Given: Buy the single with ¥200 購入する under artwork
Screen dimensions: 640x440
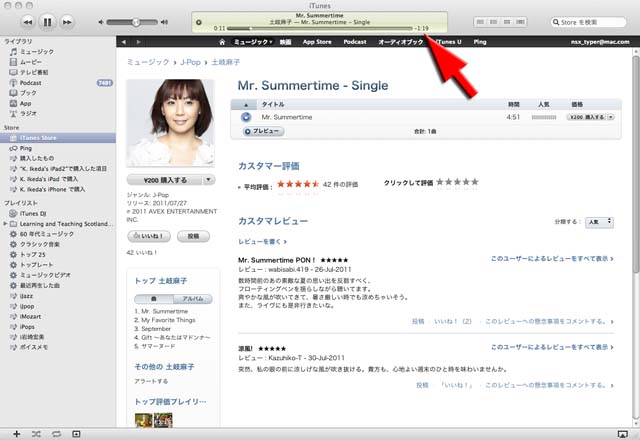Looking at the screenshot, I should tap(165, 180).
